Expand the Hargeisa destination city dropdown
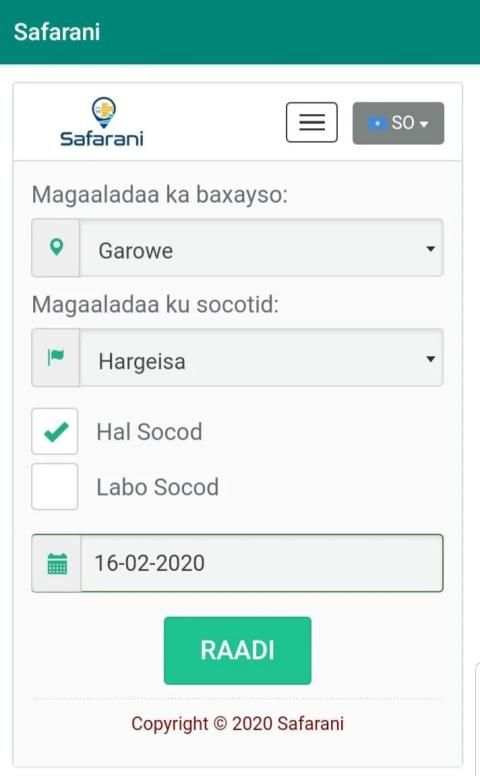The width and height of the screenshot is (480, 776). (x=261, y=358)
